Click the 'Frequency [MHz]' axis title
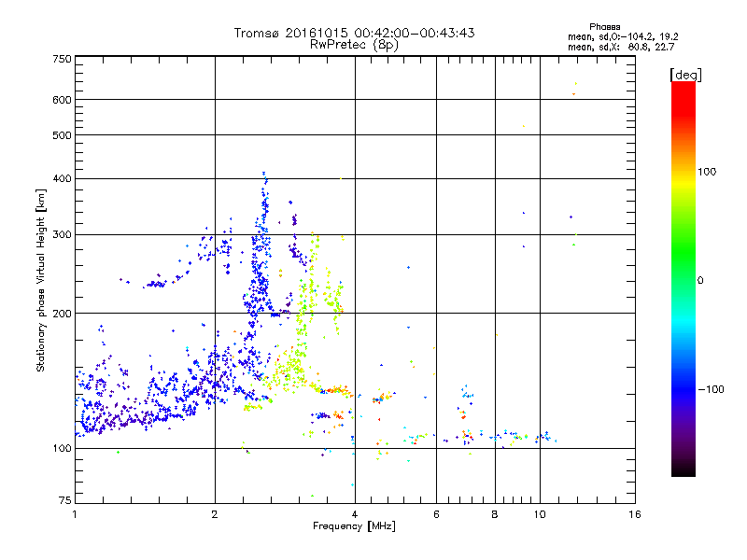 pyautogui.click(x=354, y=526)
